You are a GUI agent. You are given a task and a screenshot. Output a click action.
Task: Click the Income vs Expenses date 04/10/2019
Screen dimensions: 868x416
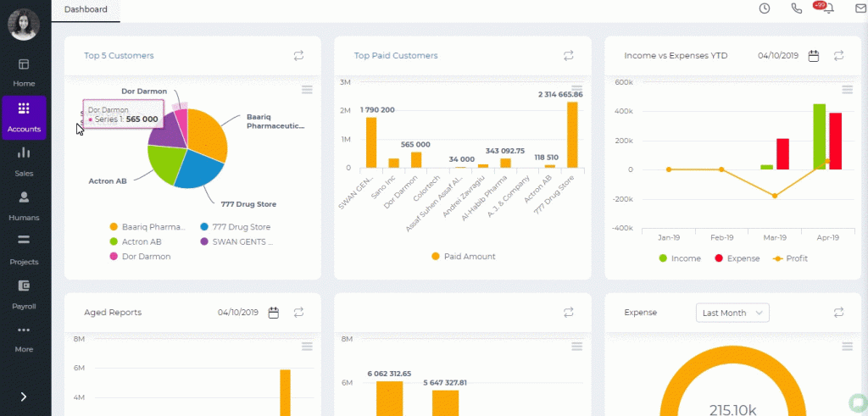click(x=778, y=55)
